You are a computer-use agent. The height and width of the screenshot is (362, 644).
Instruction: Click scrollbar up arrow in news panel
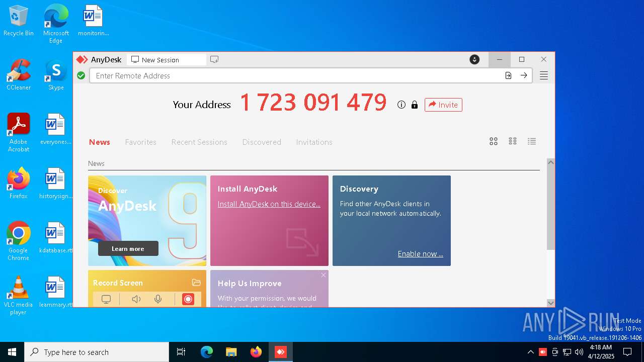point(551,162)
